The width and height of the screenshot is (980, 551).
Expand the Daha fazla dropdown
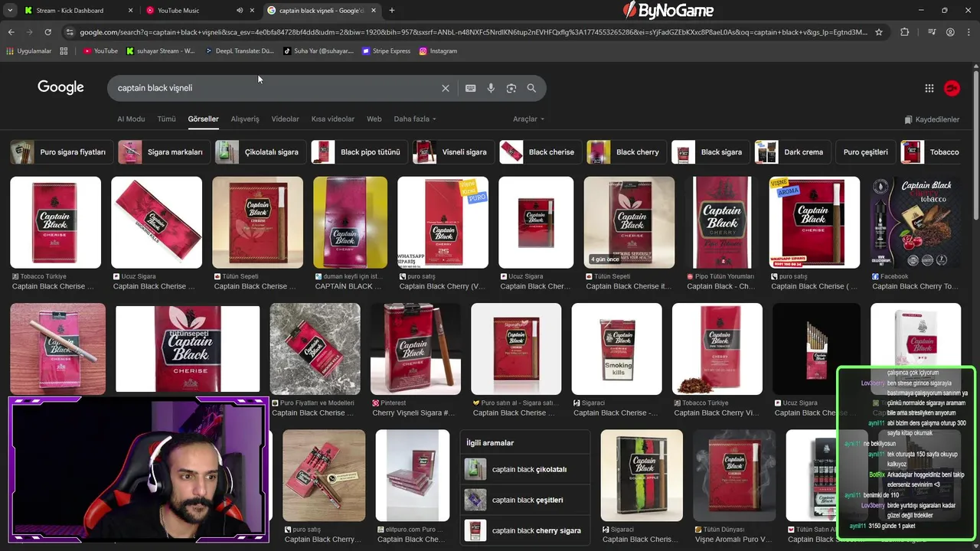[415, 119]
